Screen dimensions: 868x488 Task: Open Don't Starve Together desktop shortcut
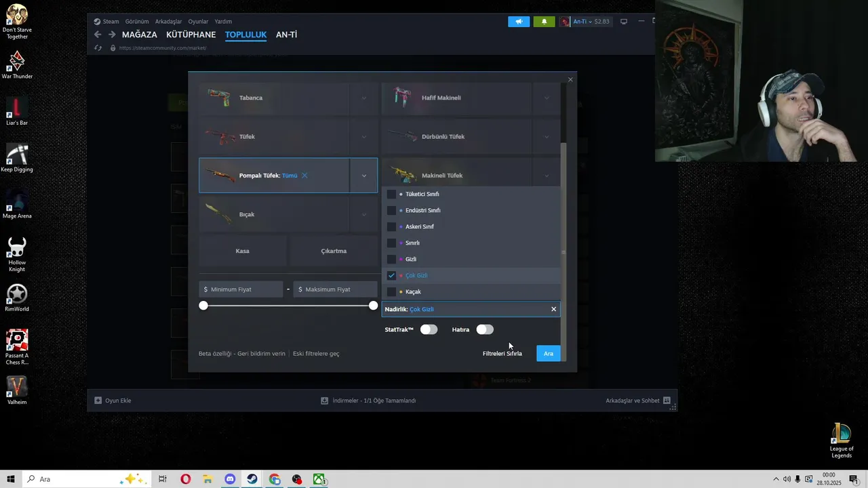[17, 21]
